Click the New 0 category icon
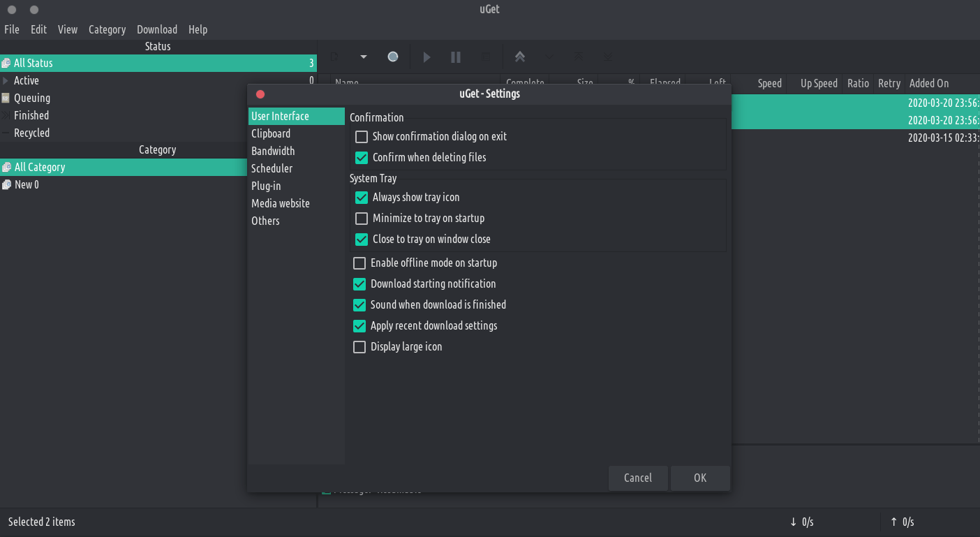Screen dimensions: 980x537 tap(6, 184)
